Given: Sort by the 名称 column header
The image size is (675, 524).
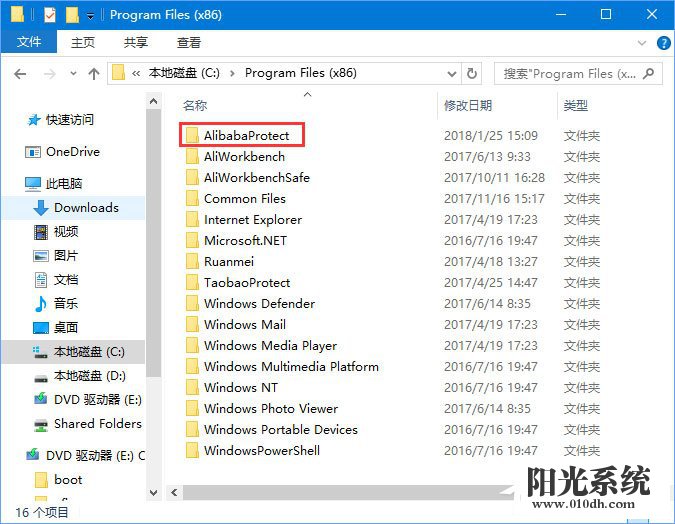Looking at the screenshot, I should [x=195, y=105].
